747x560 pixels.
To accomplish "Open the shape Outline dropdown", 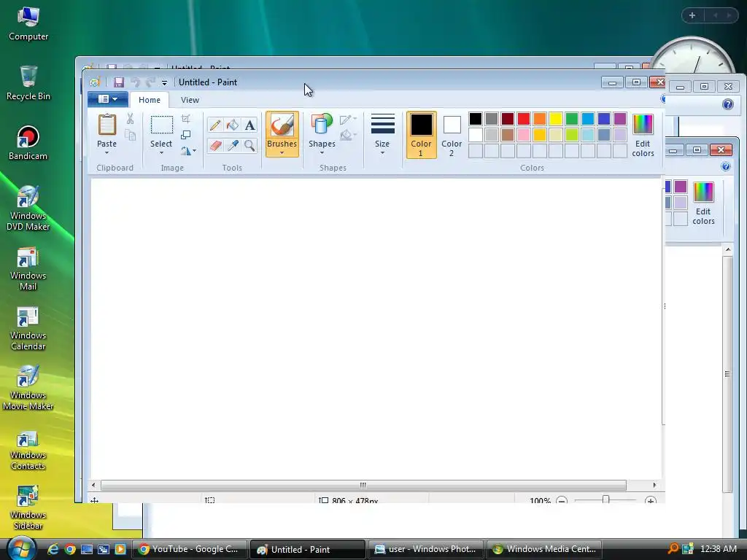I will click(348, 119).
